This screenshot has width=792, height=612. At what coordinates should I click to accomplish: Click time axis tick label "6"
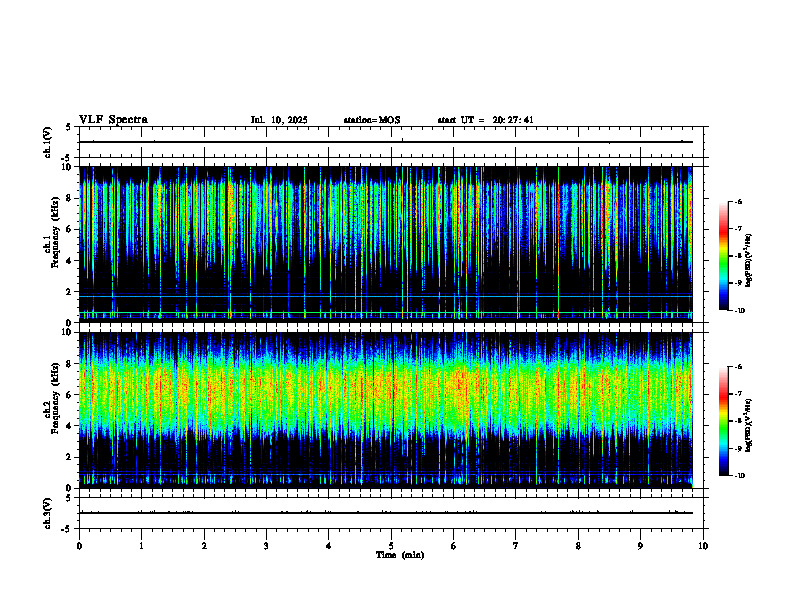[454, 546]
